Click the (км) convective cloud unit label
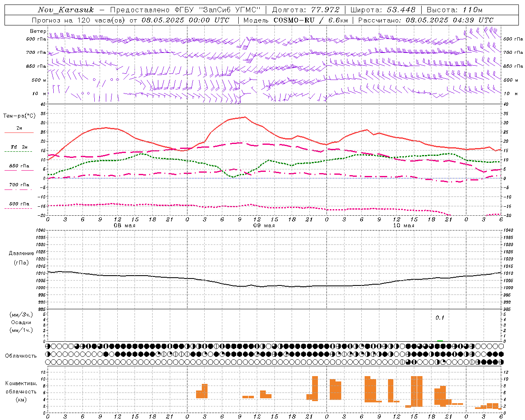525x420 pixels. [21, 399]
